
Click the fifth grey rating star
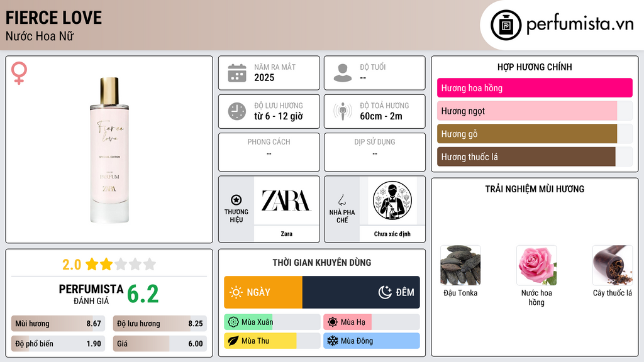click(150, 264)
